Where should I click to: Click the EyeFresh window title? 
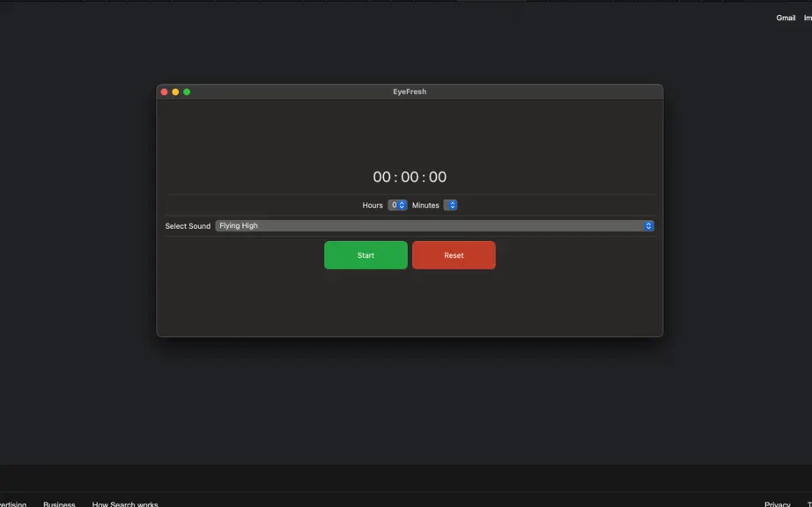point(410,92)
